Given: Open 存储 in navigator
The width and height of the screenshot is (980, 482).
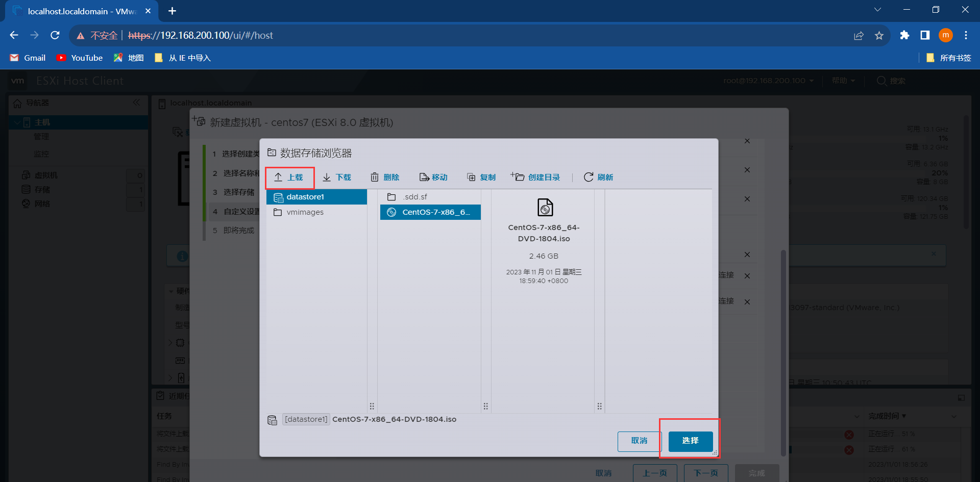Looking at the screenshot, I should click(42, 190).
